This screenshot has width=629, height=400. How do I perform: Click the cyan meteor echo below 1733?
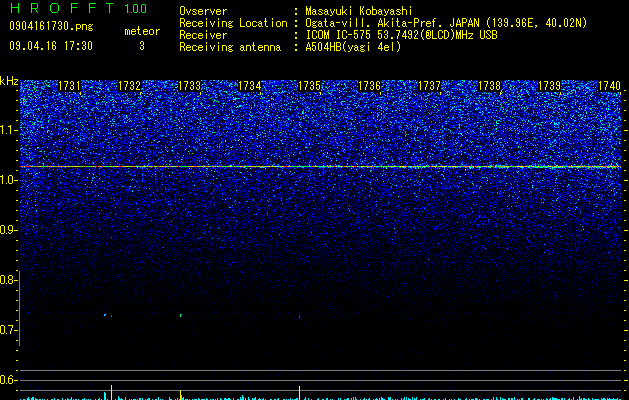coord(181,315)
